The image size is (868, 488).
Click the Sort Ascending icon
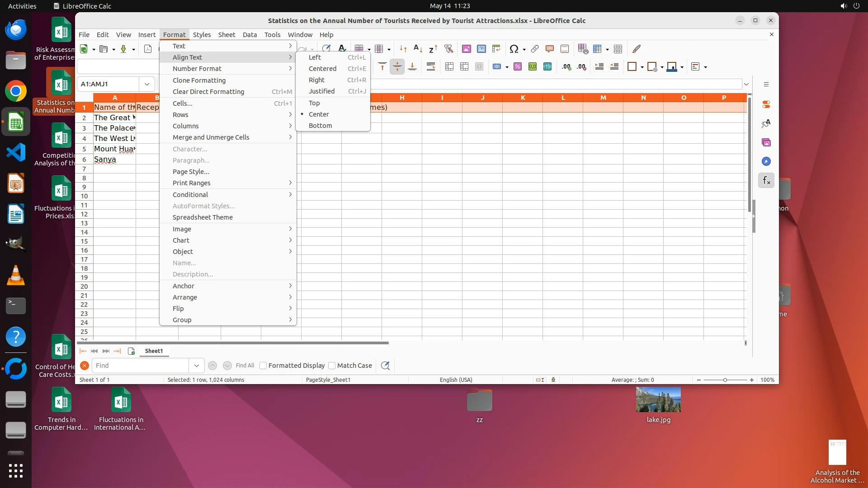(x=418, y=49)
